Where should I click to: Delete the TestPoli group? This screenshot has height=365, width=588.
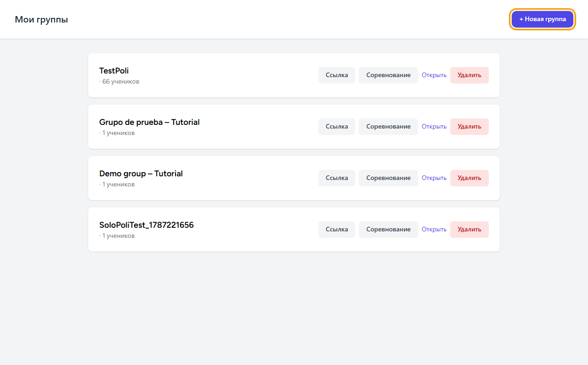469,75
